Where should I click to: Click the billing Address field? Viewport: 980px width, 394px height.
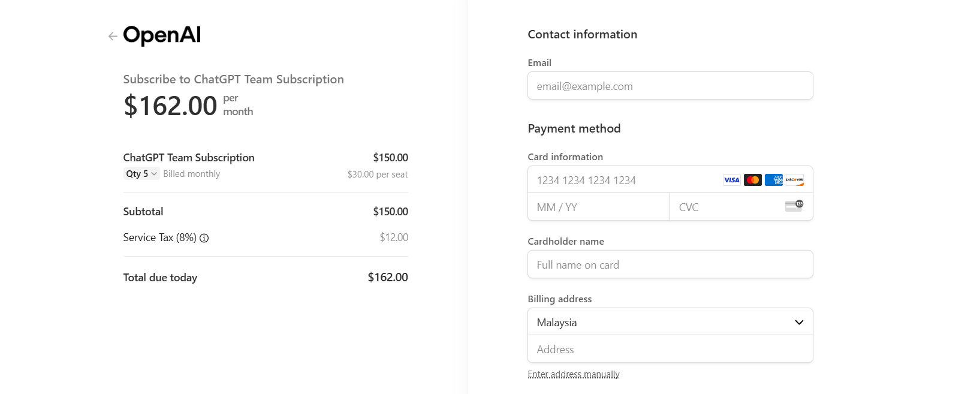(670, 349)
